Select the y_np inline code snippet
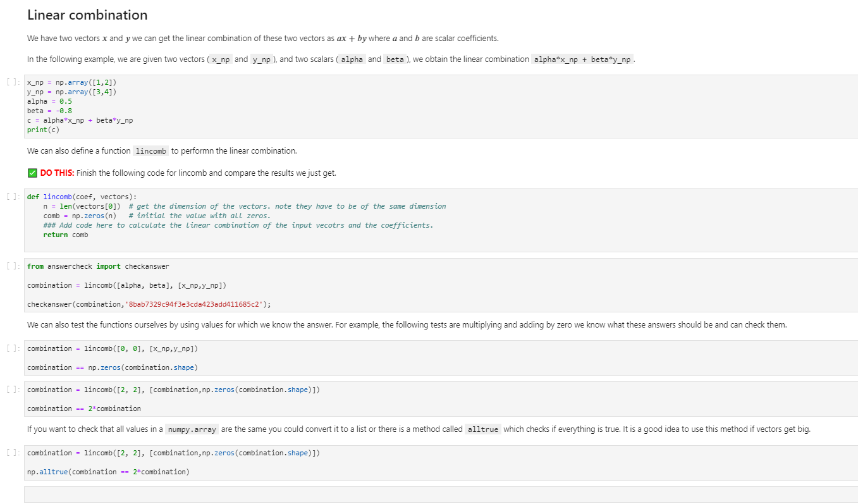 261,59
